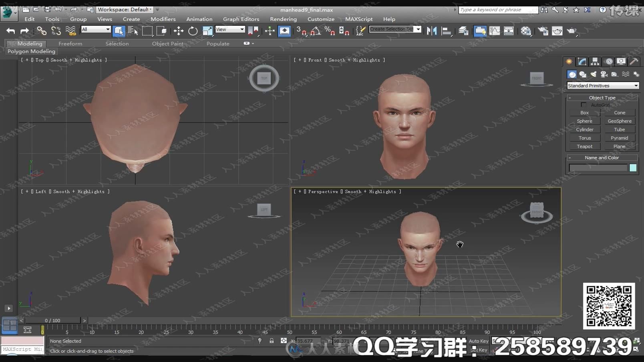
Task: Choose Rectangular Selection Region tool
Action: tap(147, 31)
